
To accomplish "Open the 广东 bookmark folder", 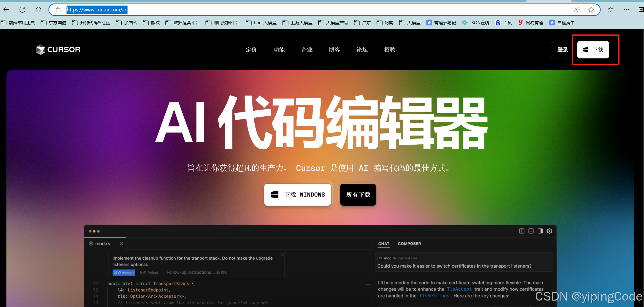I will point(362,22).
